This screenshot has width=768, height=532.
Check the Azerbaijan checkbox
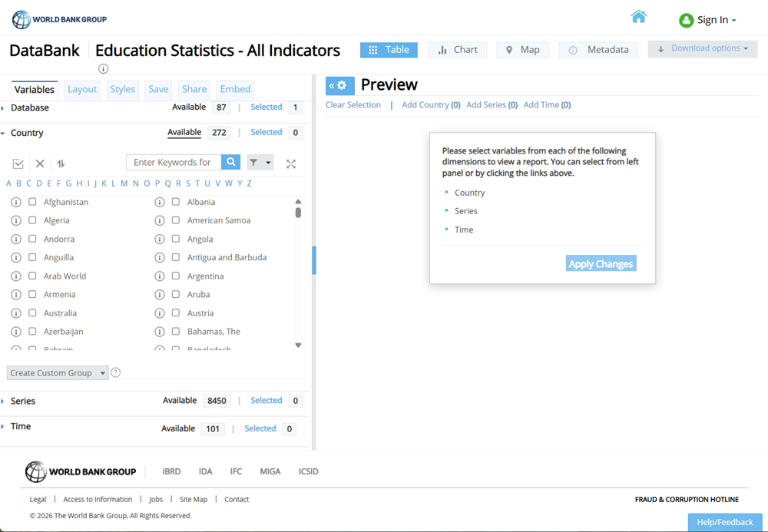[x=32, y=332]
